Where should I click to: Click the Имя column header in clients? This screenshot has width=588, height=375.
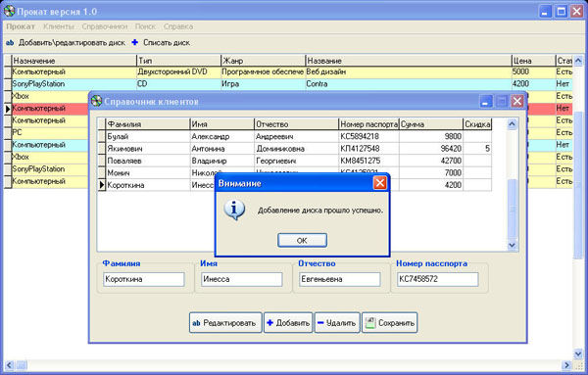pyautogui.click(x=222, y=124)
